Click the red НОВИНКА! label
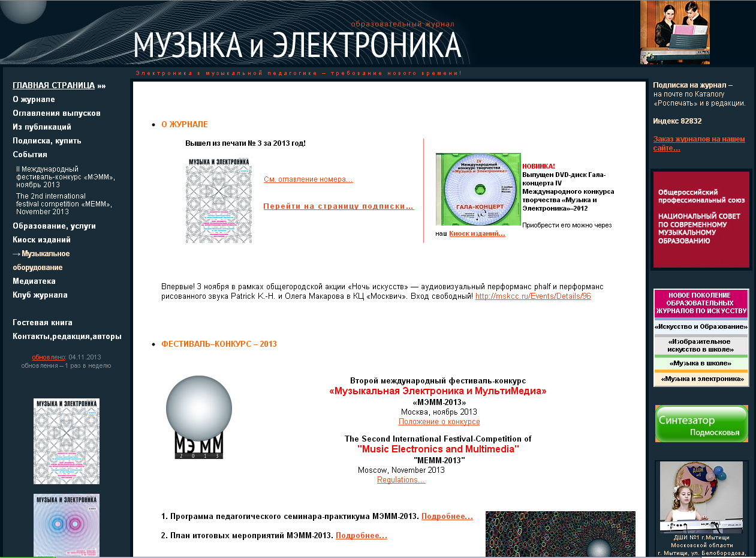 click(539, 166)
